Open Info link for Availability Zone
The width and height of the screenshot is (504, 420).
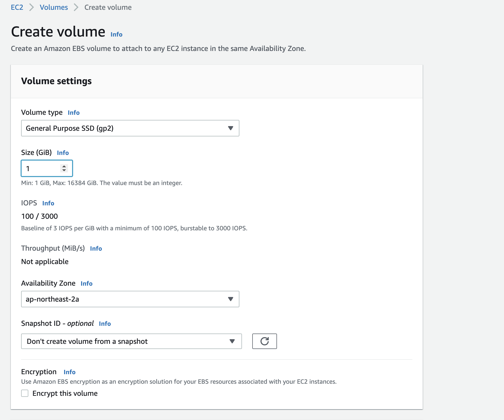click(86, 284)
